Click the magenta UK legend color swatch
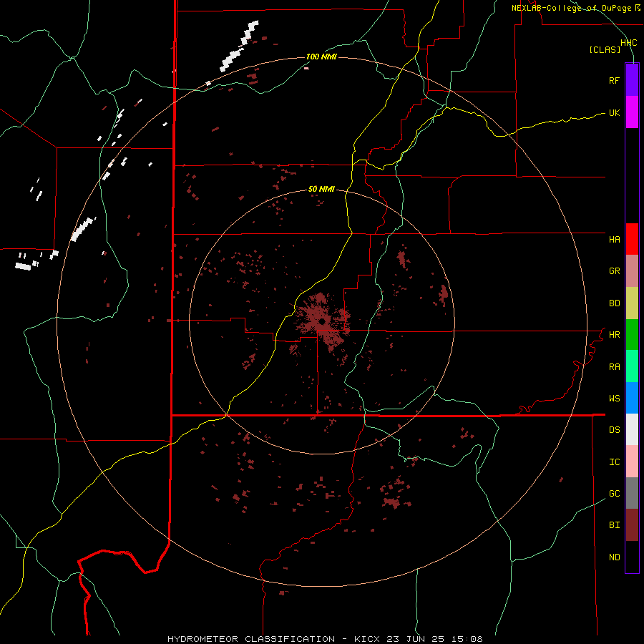The width and height of the screenshot is (644, 644). coord(632,112)
